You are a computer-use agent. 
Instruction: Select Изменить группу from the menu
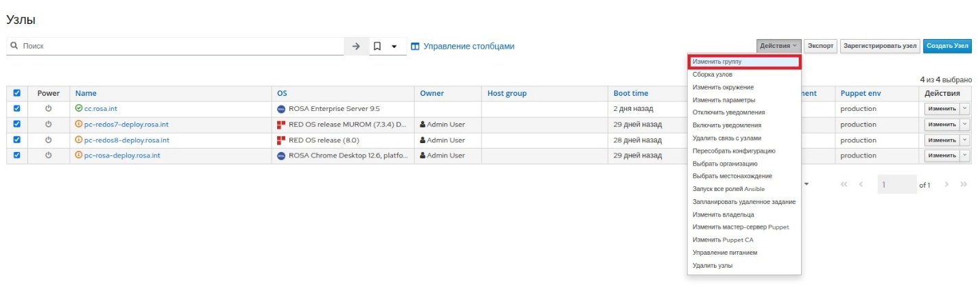(744, 62)
